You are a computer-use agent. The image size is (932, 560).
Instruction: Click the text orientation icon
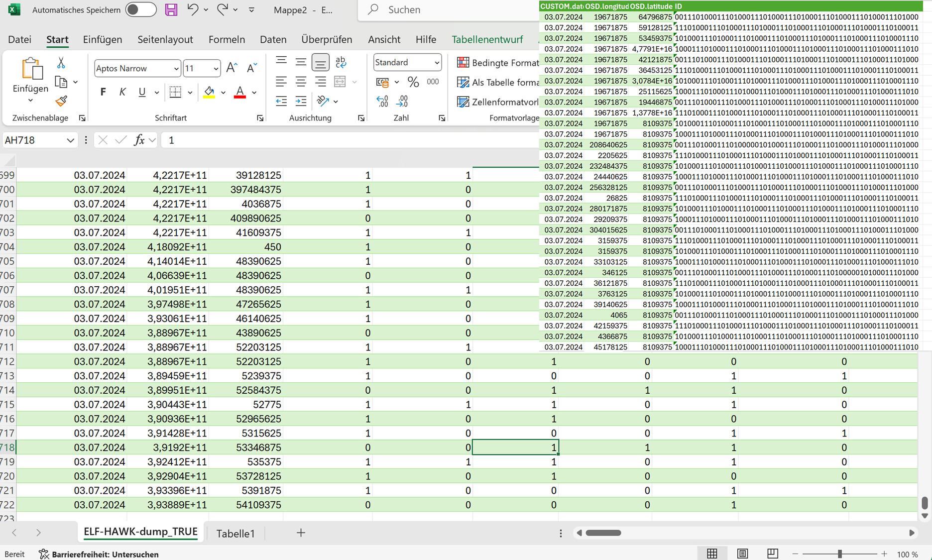tap(323, 101)
